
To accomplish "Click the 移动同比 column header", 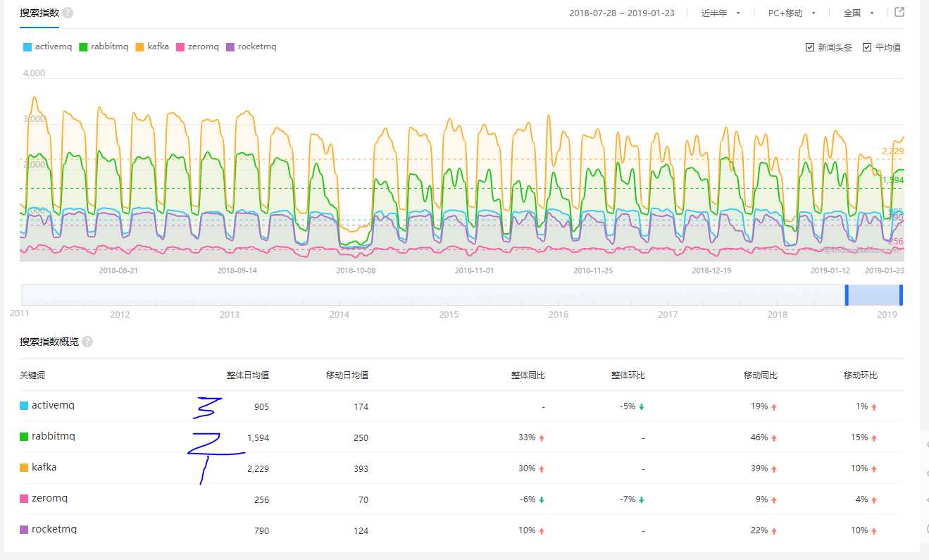I will click(761, 375).
